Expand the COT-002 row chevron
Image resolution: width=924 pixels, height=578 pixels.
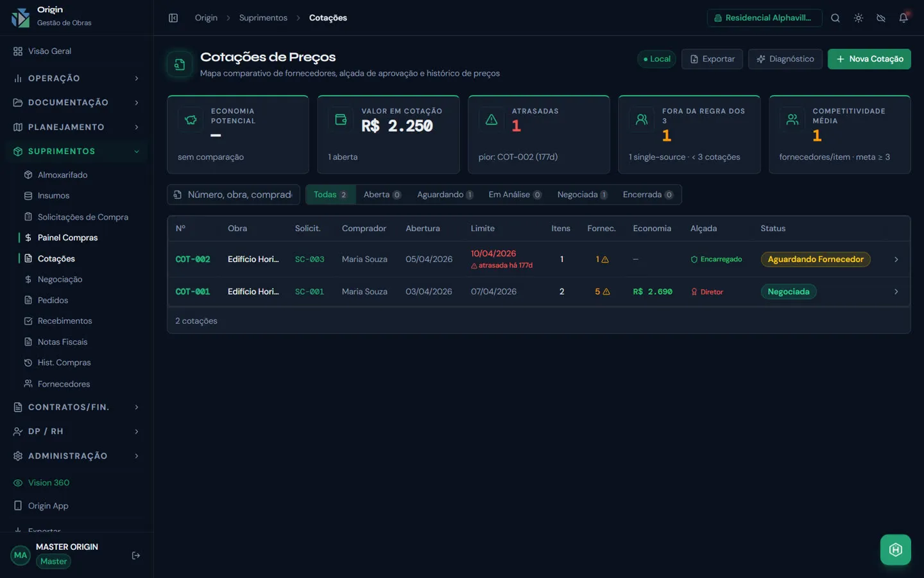point(896,259)
